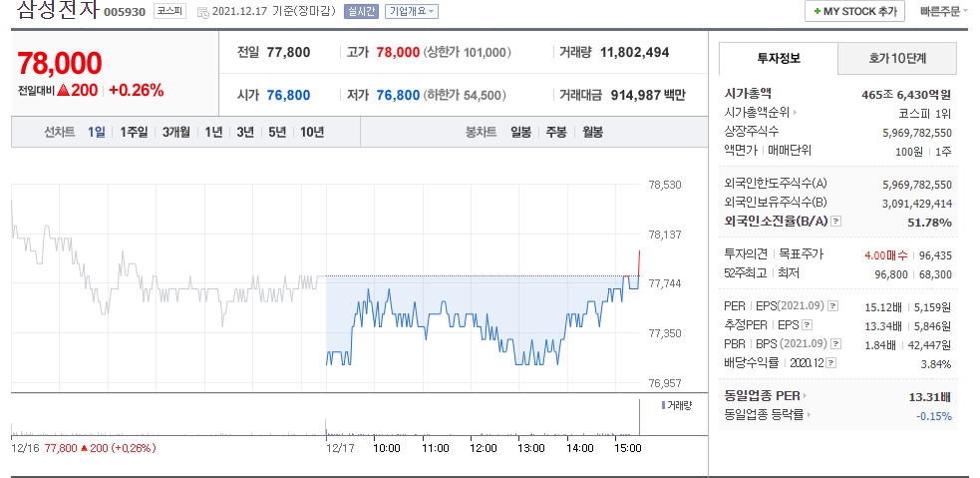980x478 pixels.
Task: Click the calendar clock icon beside the date
Action: tap(203, 12)
